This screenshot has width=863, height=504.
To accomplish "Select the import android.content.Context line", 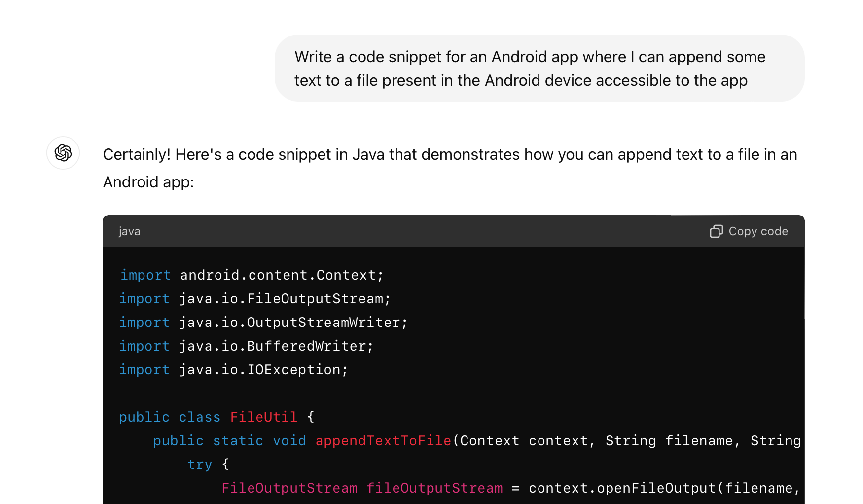I will click(x=251, y=275).
